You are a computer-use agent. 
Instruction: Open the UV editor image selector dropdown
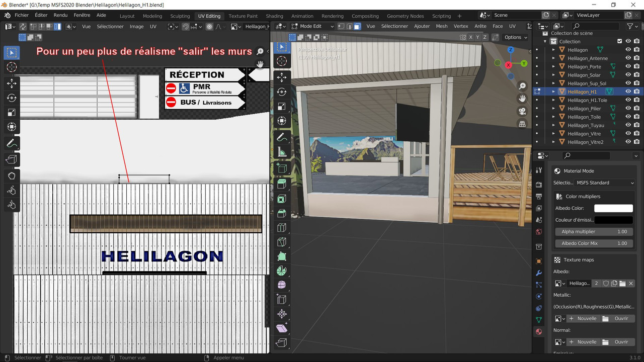click(x=235, y=26)
